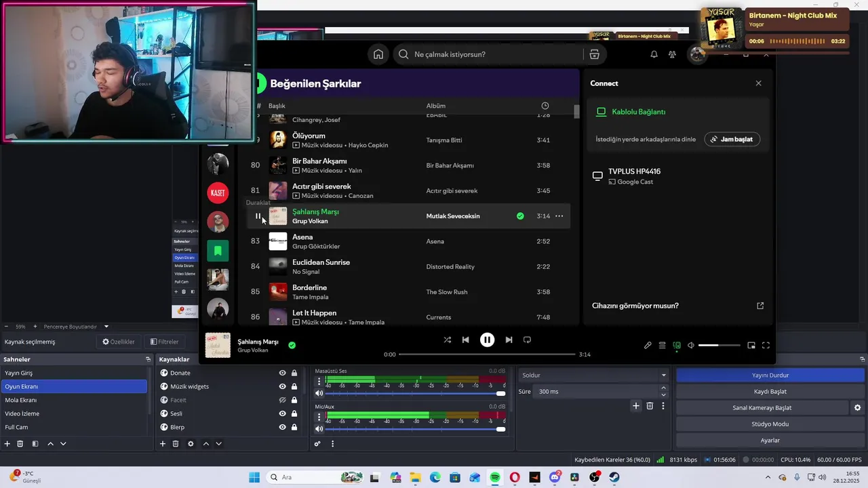The image size is (868, 488).
Task: Open Masaüstü Ses three-dot menu
Action: (x=319, y=382)
